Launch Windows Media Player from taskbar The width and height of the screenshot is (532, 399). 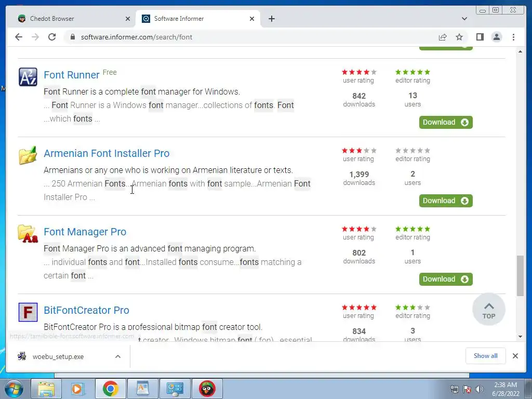[x=78, y=389]
